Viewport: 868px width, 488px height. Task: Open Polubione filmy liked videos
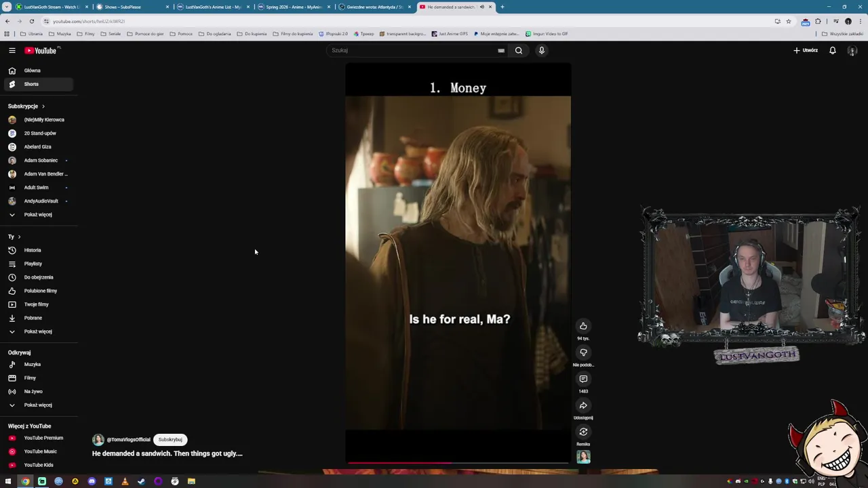39,291
